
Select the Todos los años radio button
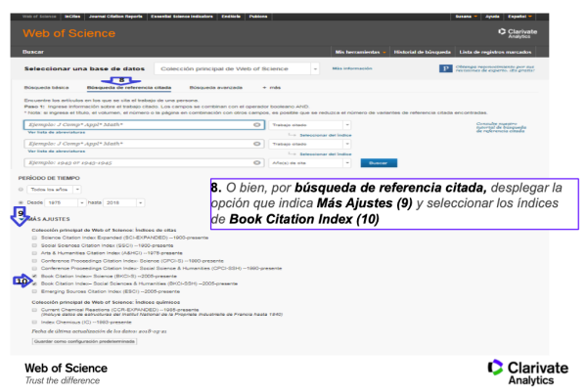click(21, 190)
